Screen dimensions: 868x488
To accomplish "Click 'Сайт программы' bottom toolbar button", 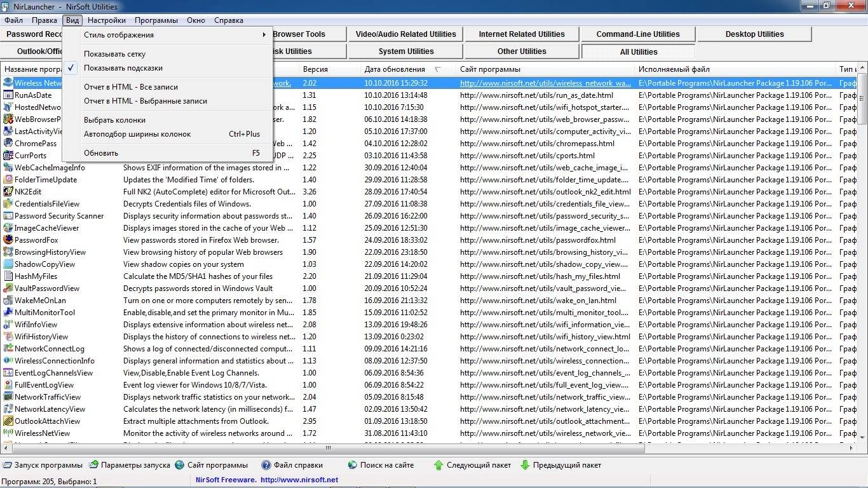I will coord(212,465).
